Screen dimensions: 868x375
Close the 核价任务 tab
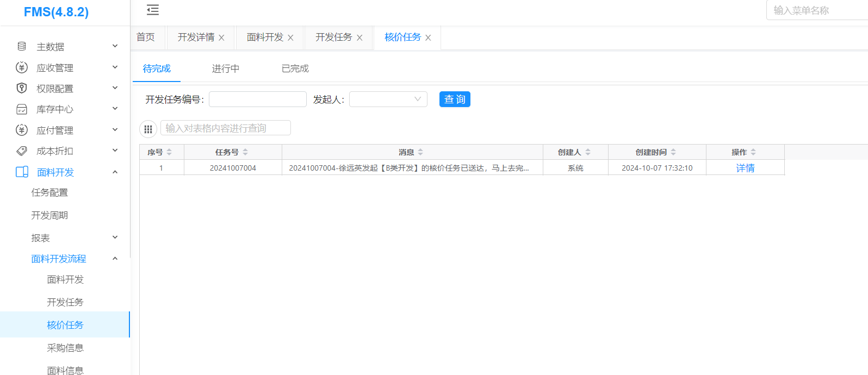[x=428, y=37]
